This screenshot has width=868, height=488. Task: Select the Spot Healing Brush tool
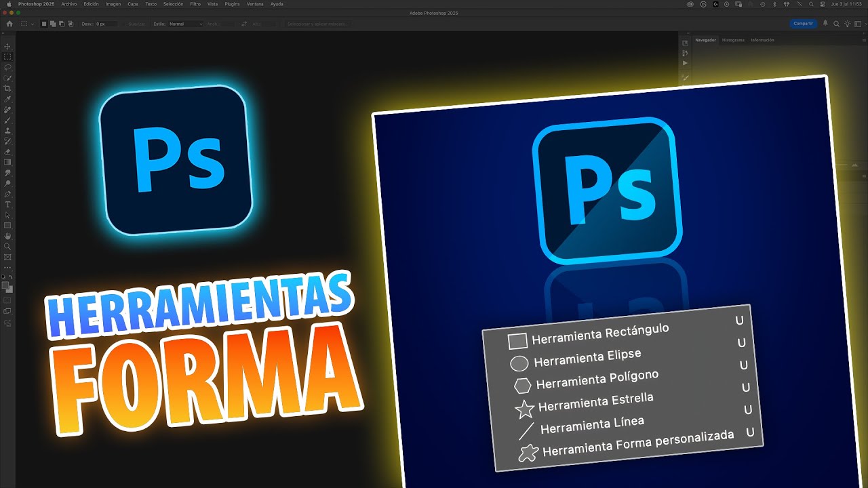(x=7, y=110)
